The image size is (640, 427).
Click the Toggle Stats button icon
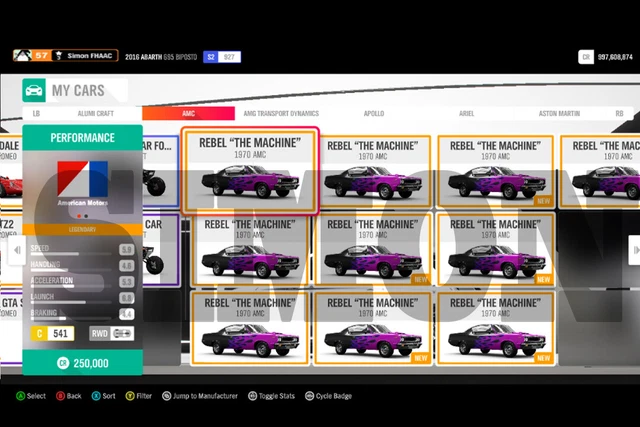[x=253, y=396]
